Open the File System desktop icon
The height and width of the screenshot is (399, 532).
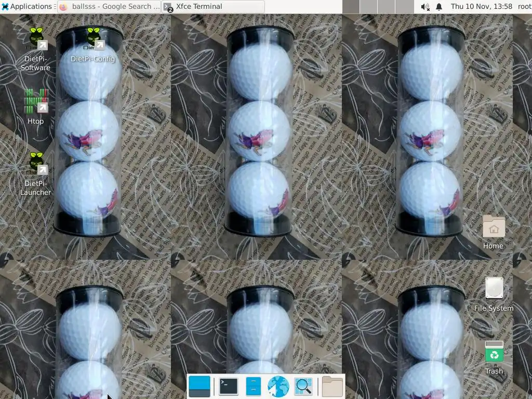point(494,294)
